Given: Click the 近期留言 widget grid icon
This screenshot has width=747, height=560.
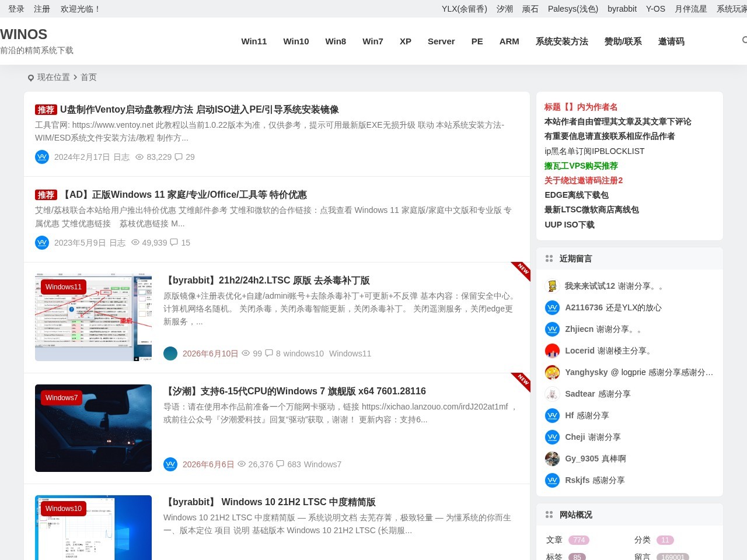Looking at the screenshot, I should click(x=549, y=258).
